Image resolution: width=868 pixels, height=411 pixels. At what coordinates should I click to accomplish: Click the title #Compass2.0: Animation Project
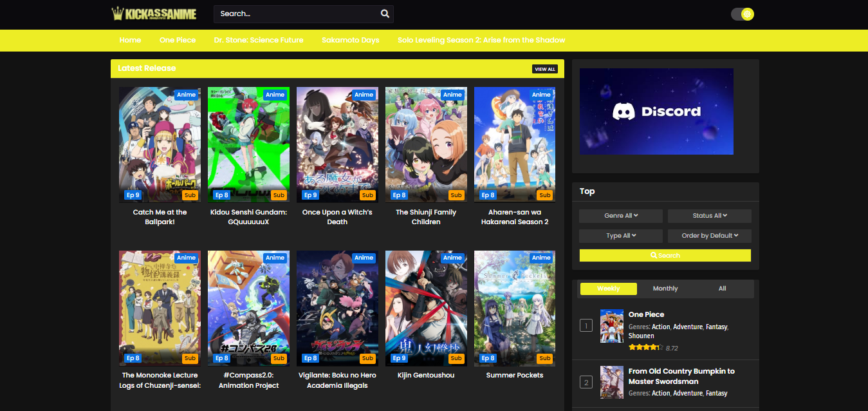pyautogui.click(x=248, y=381)
